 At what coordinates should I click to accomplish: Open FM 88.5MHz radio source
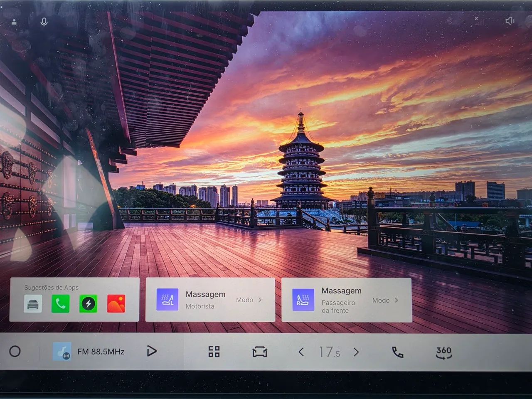[89, 352]
